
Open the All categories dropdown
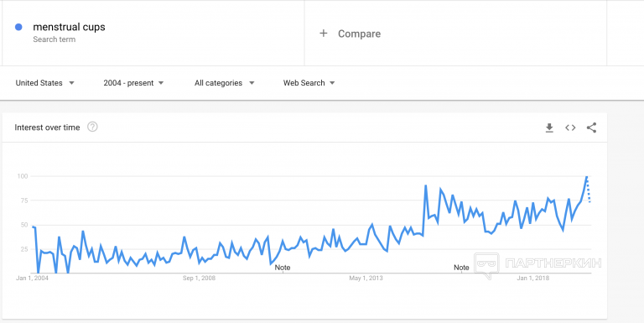pos(224,83)
